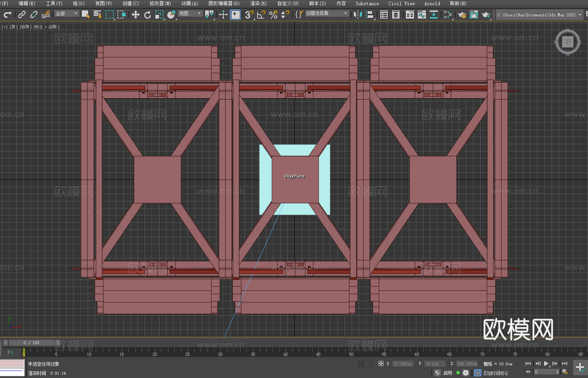The height and width of the screenshot is (378, 588).
Task: Toggle the Angle Snap button
Action: 261,14
